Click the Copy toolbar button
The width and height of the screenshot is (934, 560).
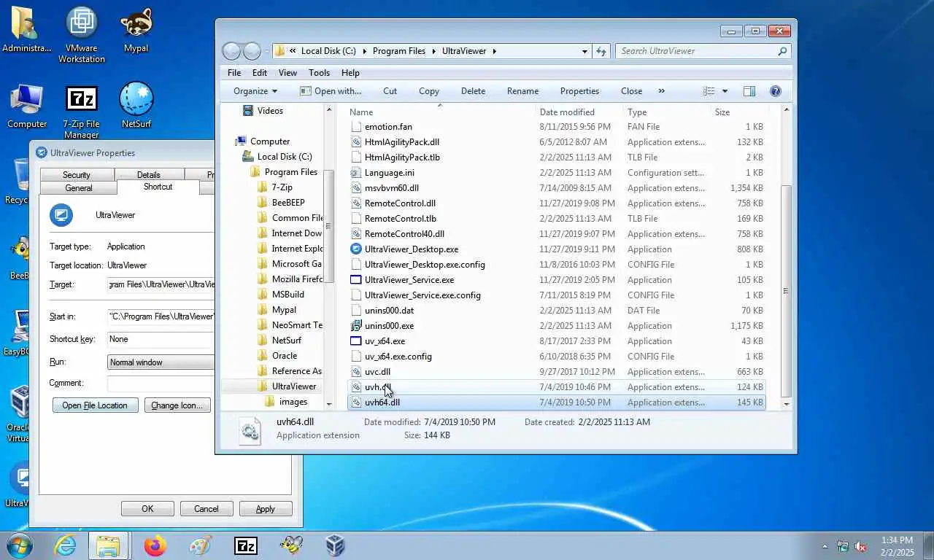point(429,91)
